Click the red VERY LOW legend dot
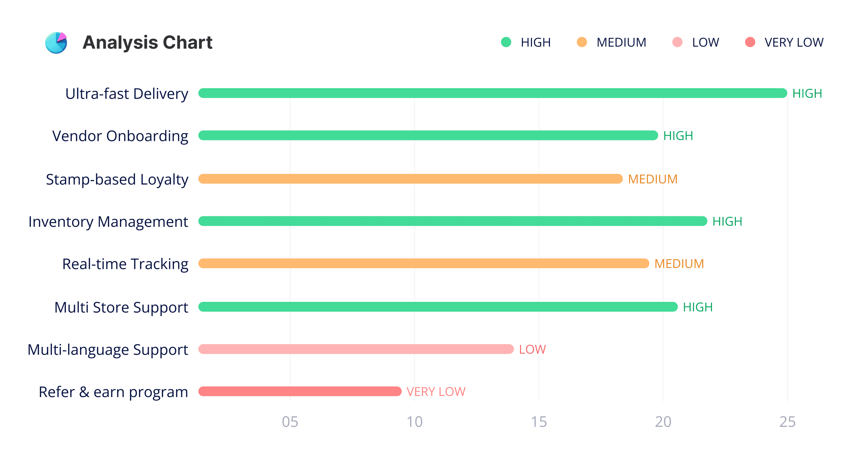The width and height of the screenshot is (868, 453). click(750, 42)
